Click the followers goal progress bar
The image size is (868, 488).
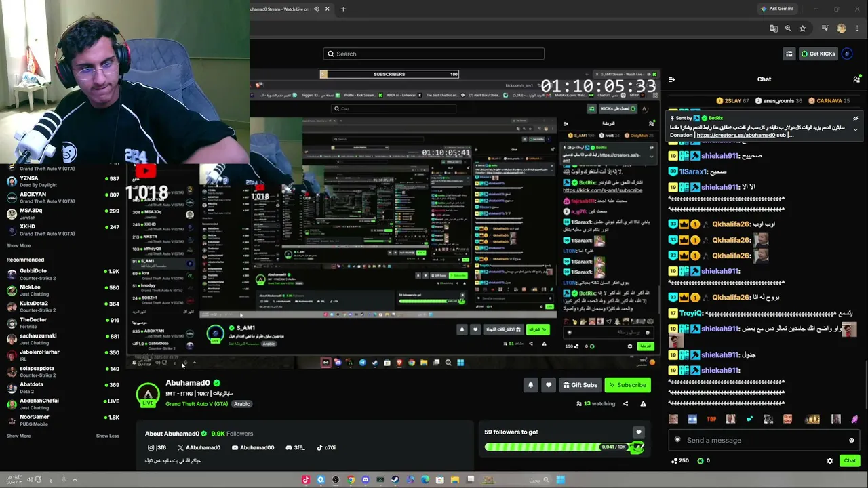pos(564,447)
